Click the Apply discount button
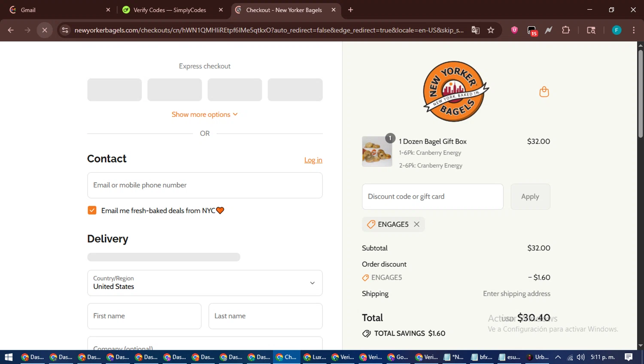Viewport: 644px width, 364px height. pos(530,196)
